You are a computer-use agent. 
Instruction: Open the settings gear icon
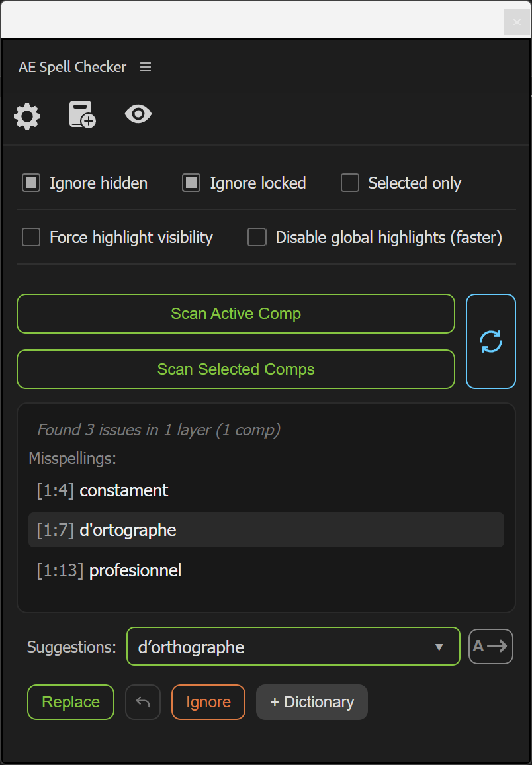click(x=27, y=116)
